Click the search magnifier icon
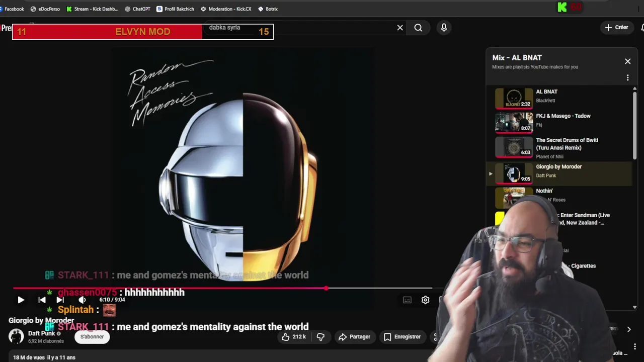 tap(418, 28)
